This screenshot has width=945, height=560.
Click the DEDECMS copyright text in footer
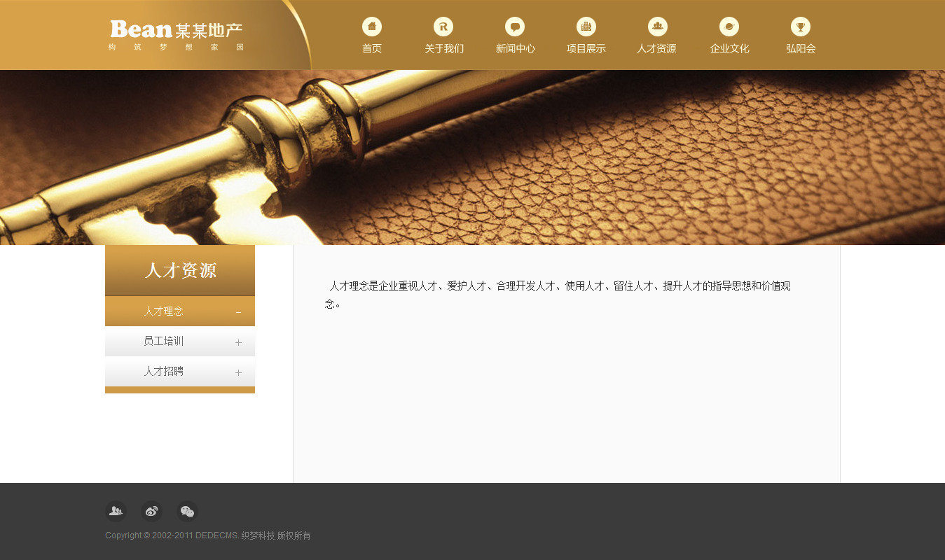point(207,535)
